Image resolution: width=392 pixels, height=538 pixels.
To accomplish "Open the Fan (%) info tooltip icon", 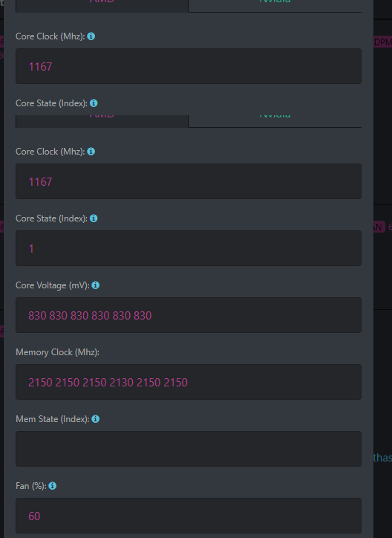I will [53, 486].
